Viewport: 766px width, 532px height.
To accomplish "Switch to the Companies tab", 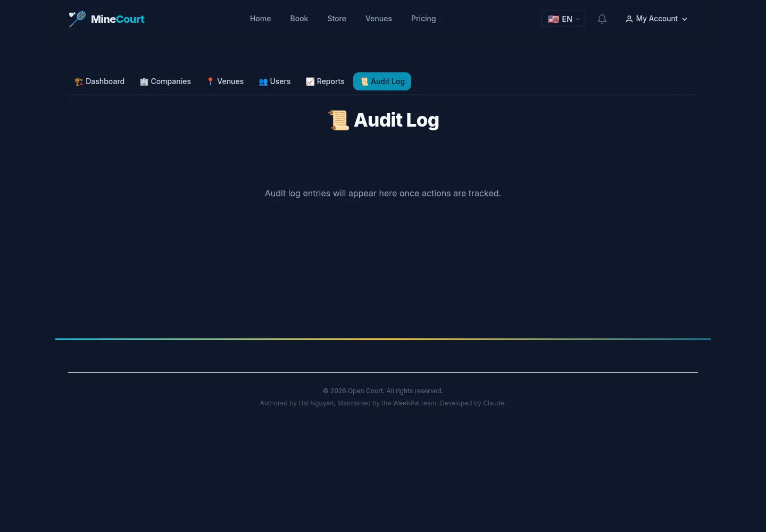I will pos(165,81).
